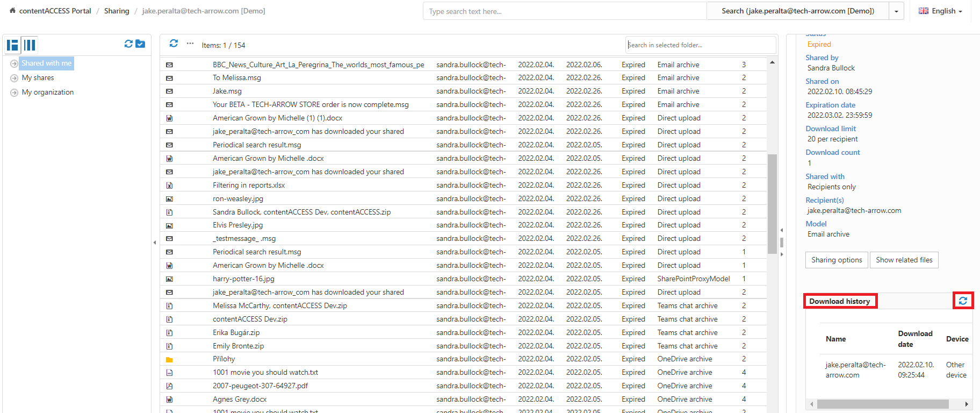This screenshot has width=980, height=413.
Task: Click the PDF icon of 2007-peugeot-307-64927.pdf
Action: (x=169, y=386)
